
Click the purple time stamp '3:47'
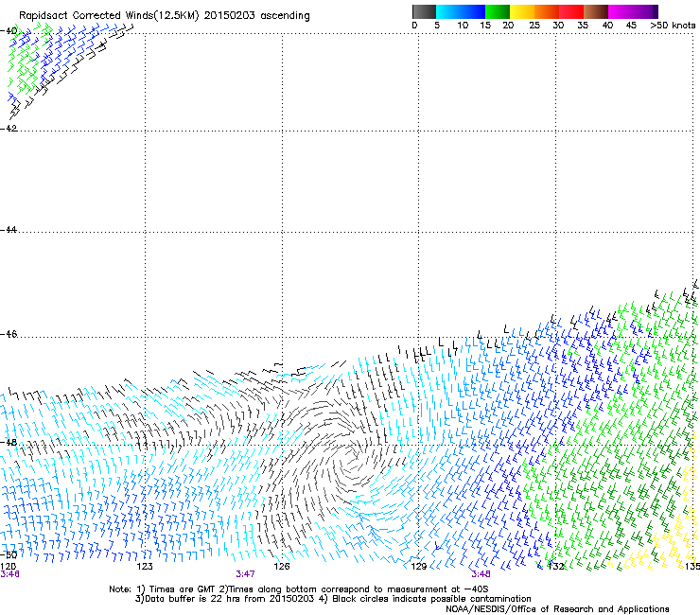tap(246, 574)
